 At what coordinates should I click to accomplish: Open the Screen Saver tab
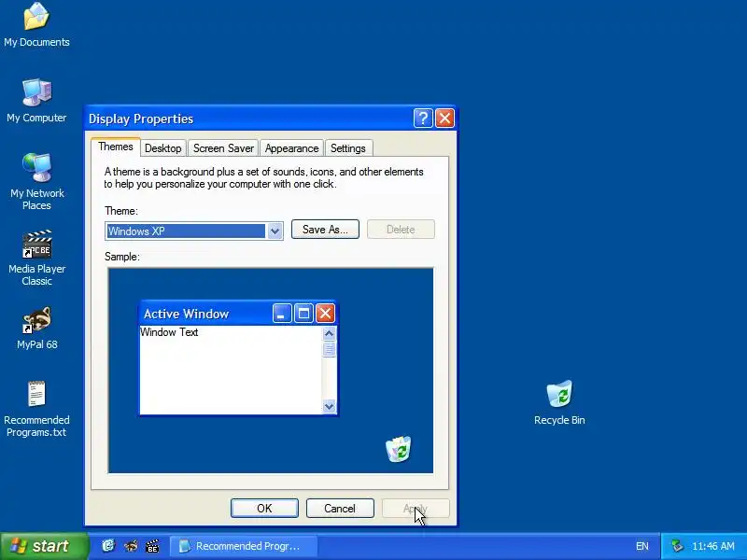click(x=223, y=148)
